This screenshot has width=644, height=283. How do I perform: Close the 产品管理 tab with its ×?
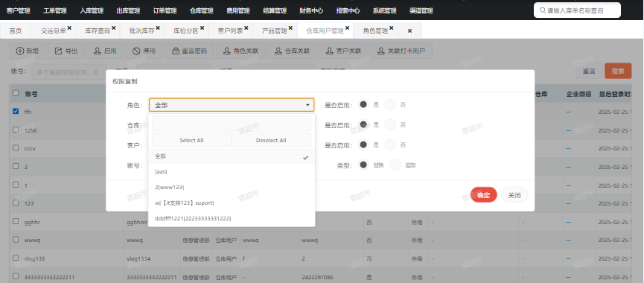coord(290,28)
